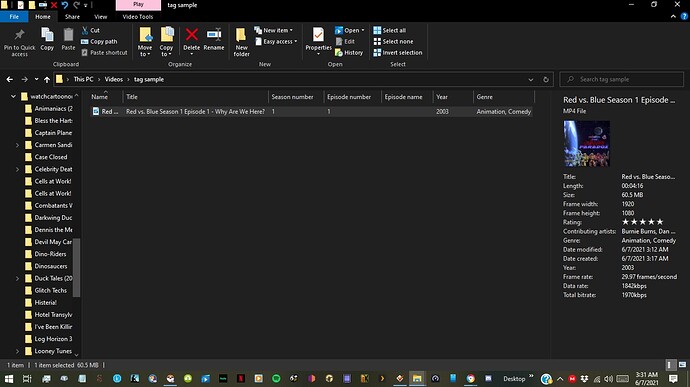Expand the Celebrity Deathmatch folder
This screenshot has width=690, height=387.
[17, 169]
